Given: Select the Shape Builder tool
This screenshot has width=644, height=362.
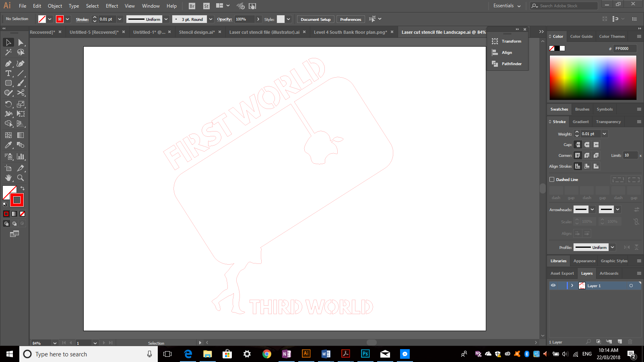Looking at the screenshot, I should point(8,123).
